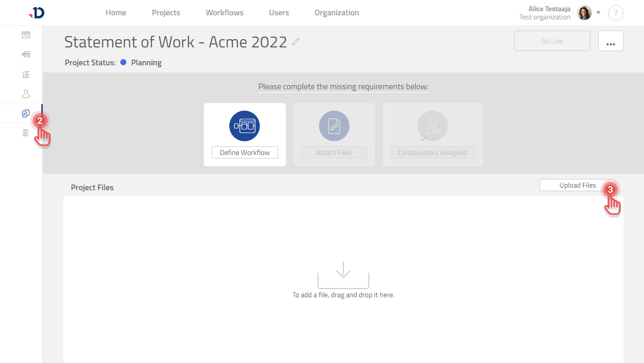Click the blue Define Workflow circle icon
Image resolution: width=644 pixels, height=363 pixels.
[x=245, y=126]
